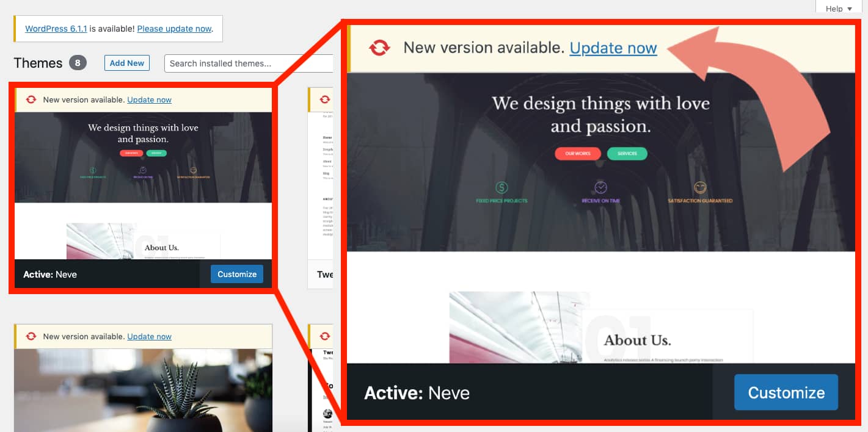
Task: Open the small Neve theme screenshot thumbnail
Action: [144, 185]
